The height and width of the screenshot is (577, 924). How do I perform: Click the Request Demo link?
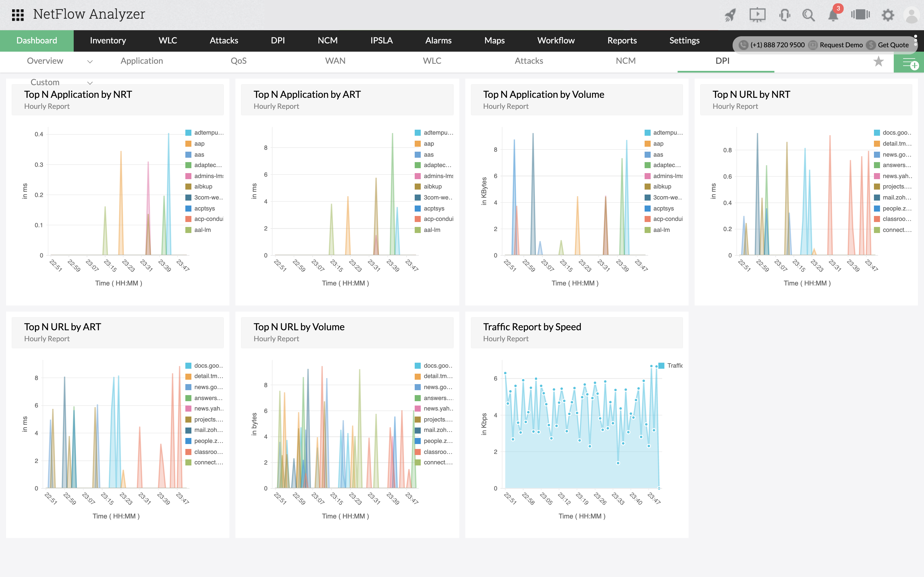pyautogui.click(x=841, y=45)
